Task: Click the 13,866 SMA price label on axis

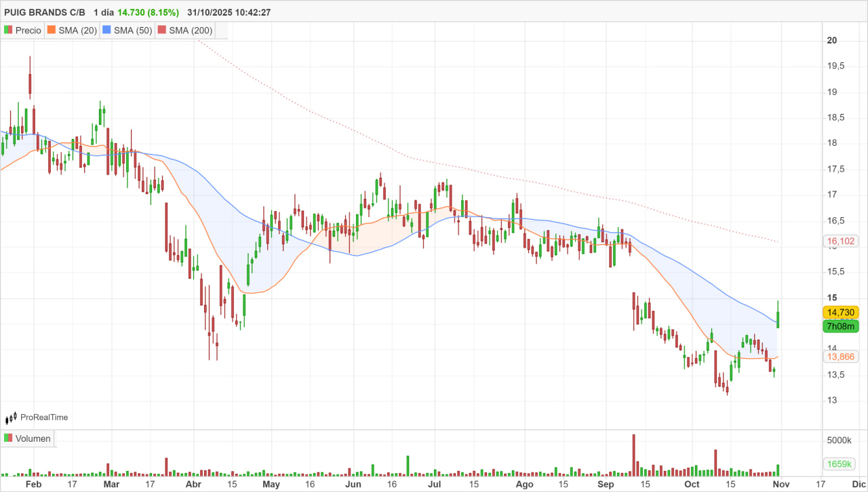Action: [x=841, y=356]
